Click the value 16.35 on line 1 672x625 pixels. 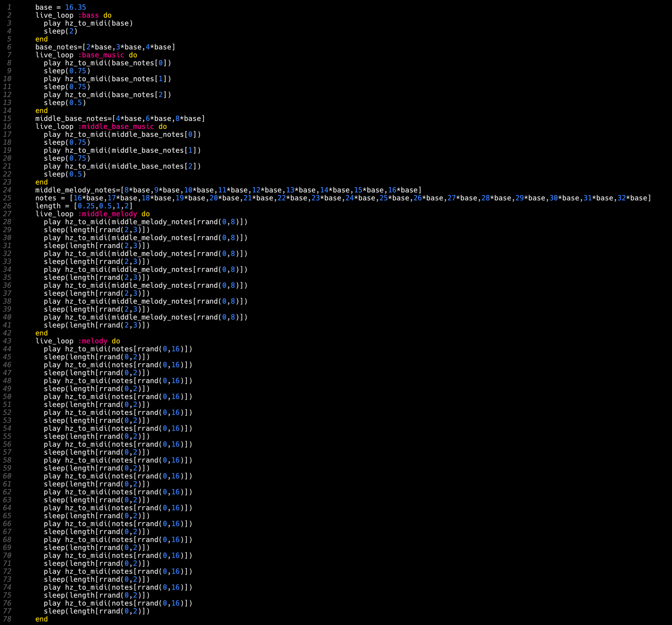[x=76, y=7]
